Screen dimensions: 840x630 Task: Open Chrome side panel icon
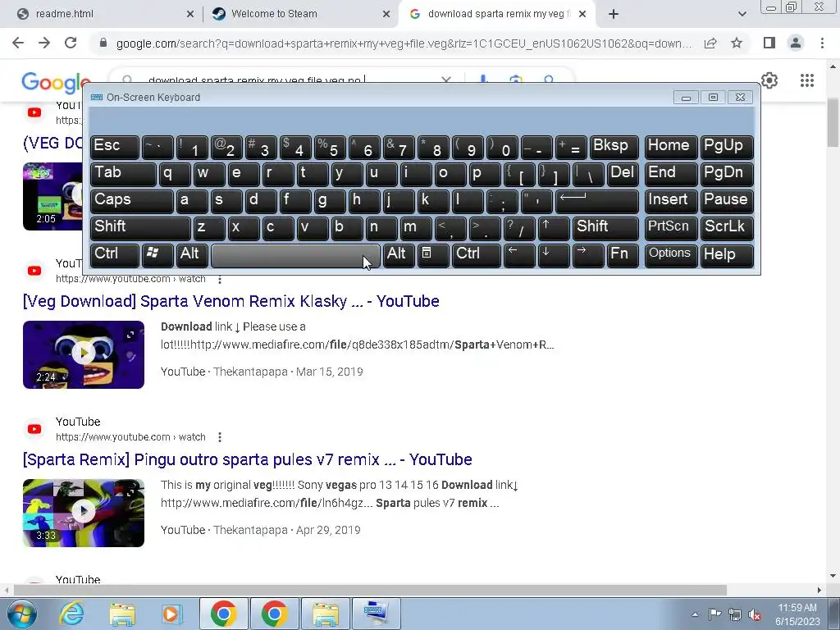click(x=769, y=43)
